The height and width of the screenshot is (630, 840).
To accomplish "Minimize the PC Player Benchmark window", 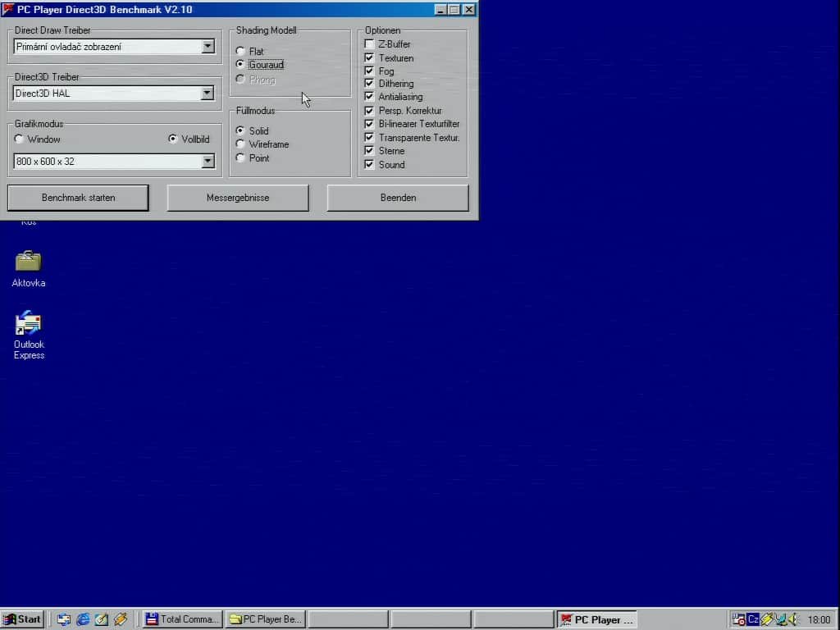I will (441, 10).
